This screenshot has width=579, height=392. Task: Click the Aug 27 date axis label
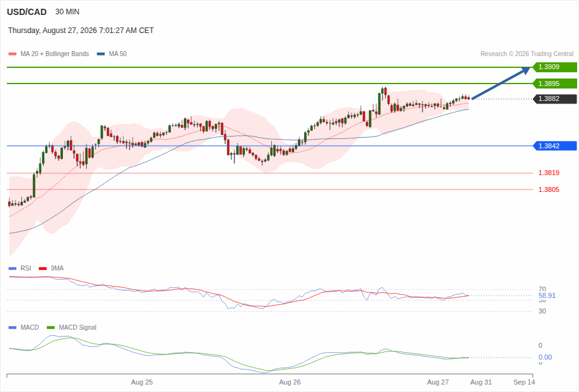coord(438,382)
